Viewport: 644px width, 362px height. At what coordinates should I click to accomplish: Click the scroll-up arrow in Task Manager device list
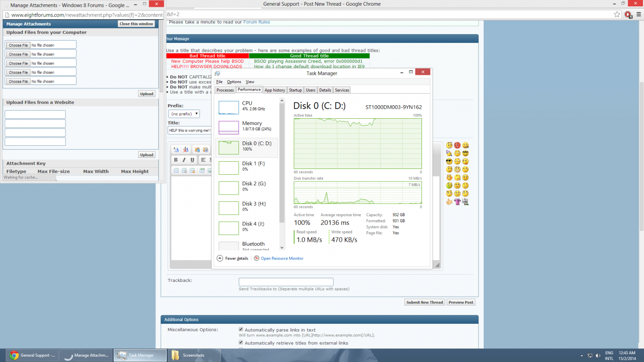click(282, 101)
